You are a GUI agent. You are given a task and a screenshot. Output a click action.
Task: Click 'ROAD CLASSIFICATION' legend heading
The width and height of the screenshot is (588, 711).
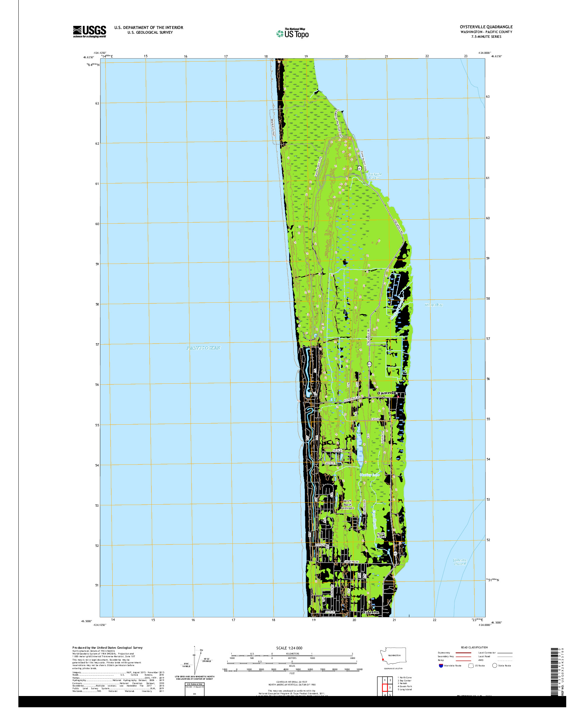click(x=474, y=647)
